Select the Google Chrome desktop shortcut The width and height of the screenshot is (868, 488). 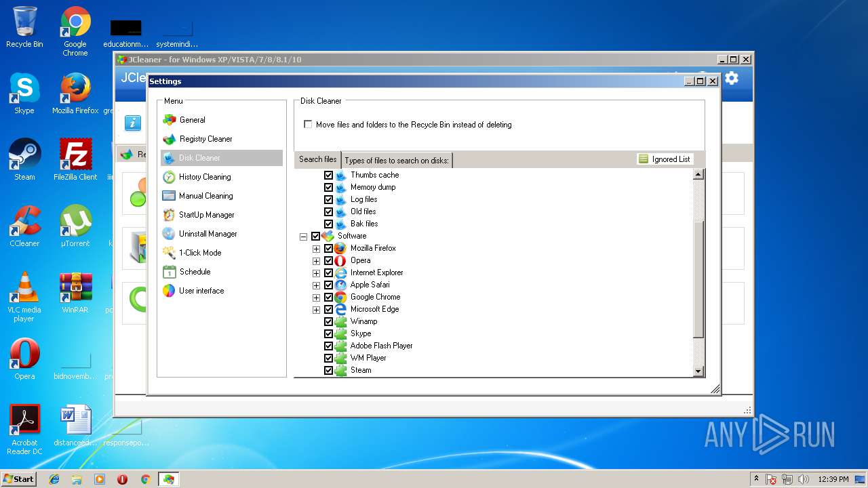click(x=75, y=32)
